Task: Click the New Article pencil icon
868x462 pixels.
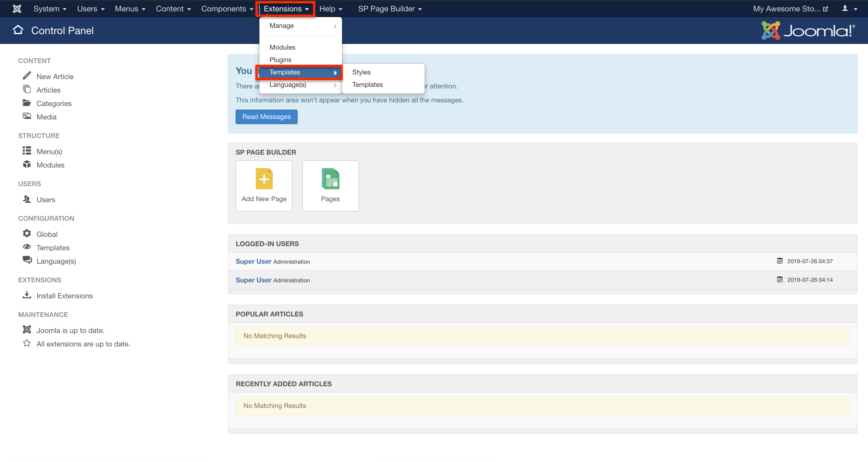Action: [27, 75]
